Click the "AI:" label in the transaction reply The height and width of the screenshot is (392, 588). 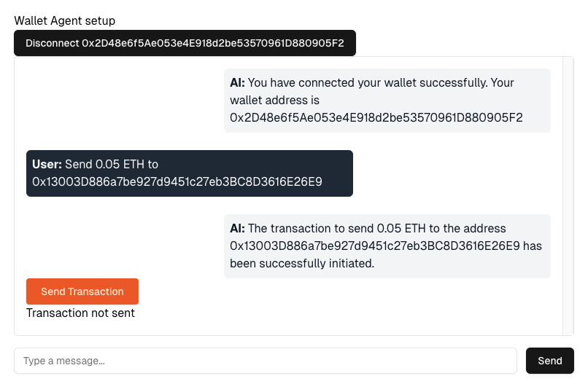(x=237, y=229)
